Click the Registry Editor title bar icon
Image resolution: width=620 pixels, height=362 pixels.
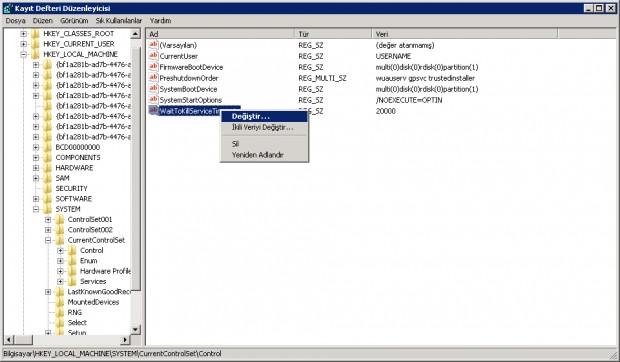point(8,8)
